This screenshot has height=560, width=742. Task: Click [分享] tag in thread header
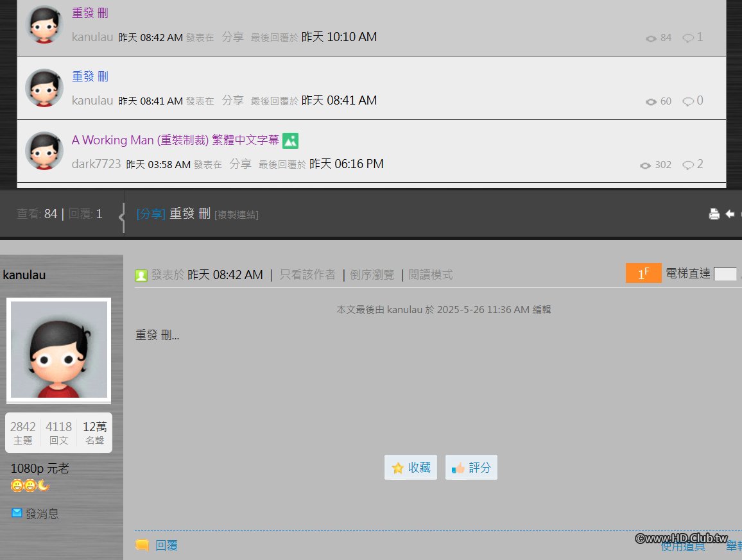pos(151,214)
